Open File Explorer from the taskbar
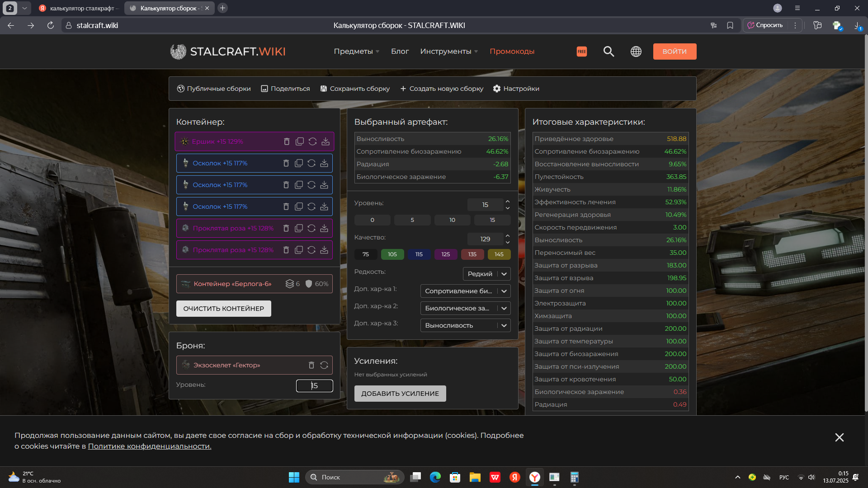 click(475, 477)
